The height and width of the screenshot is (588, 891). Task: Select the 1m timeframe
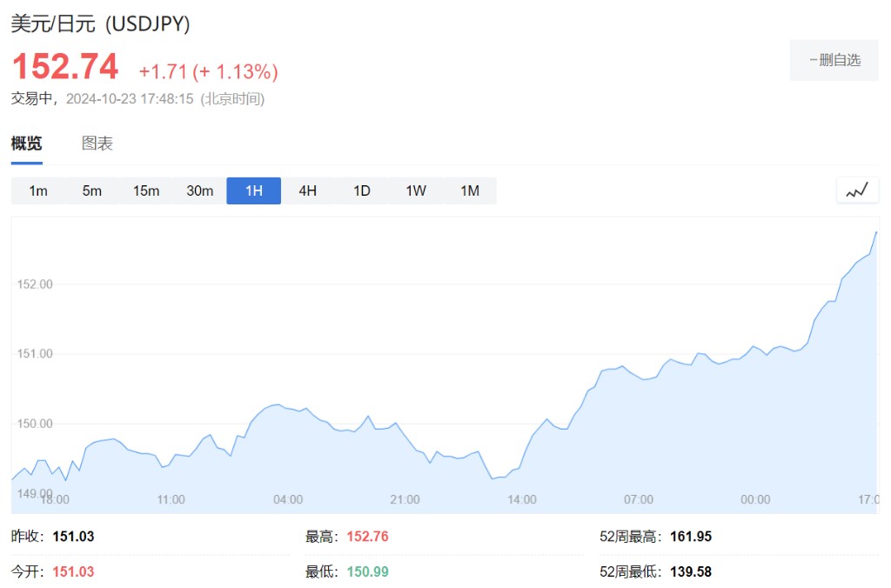pos(38,190)
